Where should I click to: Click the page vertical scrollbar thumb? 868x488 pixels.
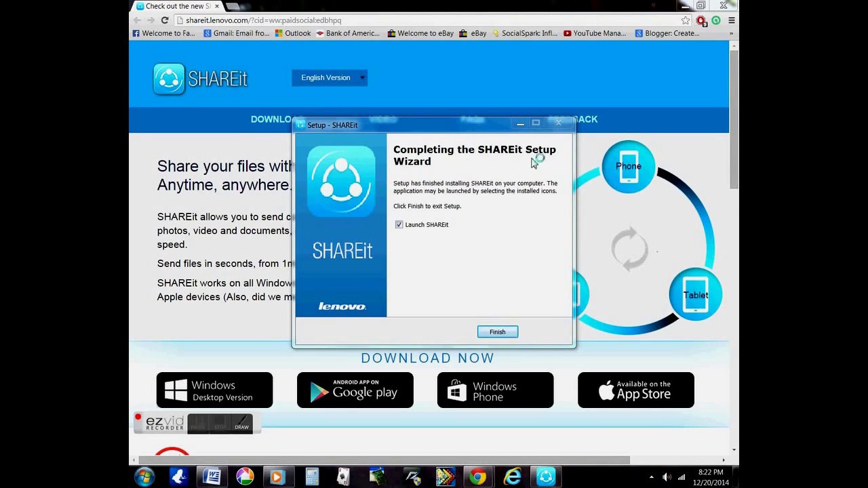(734, 119)
